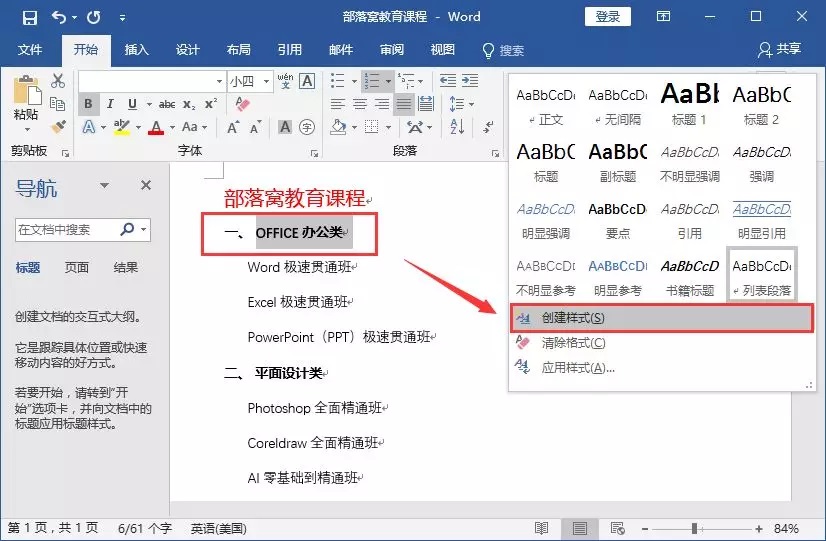Open the phonetic guide wén tool

coord(285,81)
